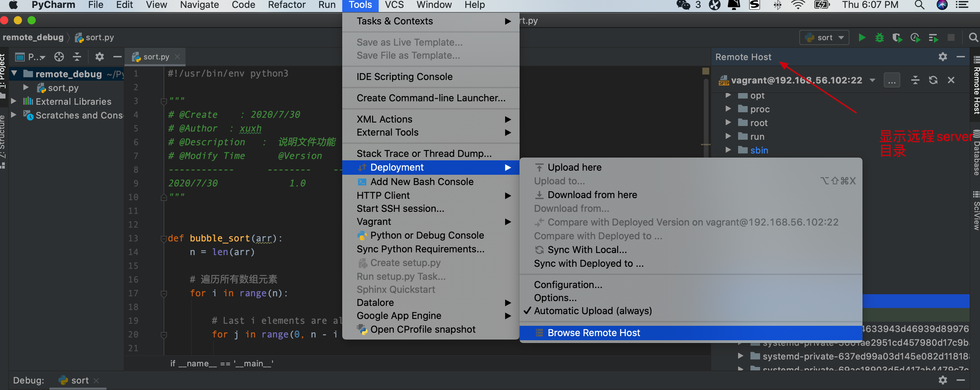Image resolution: width=980 pixels, height=390 pixels.
Task: Open Search Everywhere magnifier in toolbar
Action: [x=973, y=37]
